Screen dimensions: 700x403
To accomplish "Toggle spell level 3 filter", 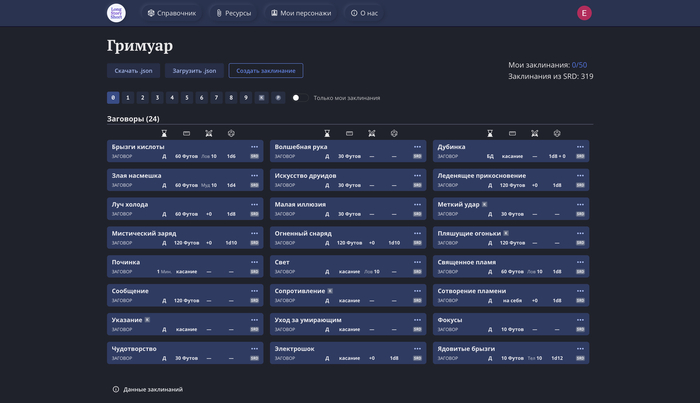I will pyautogui.click(x=157, y=98).
